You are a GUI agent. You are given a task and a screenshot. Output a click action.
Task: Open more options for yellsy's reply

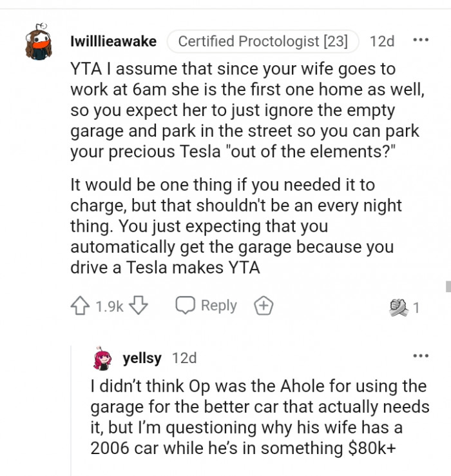[420, 355]
